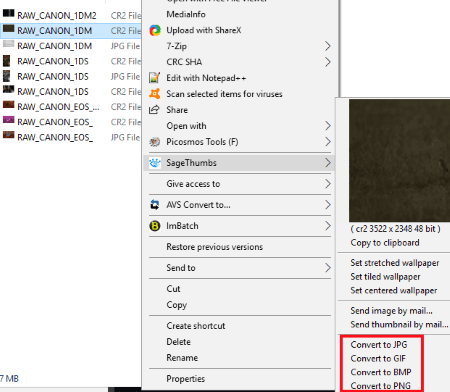Click the RAW_CANON_1DM2 file thumbnail icon
This screenshot has width=450, height=392.
(9, 13)
